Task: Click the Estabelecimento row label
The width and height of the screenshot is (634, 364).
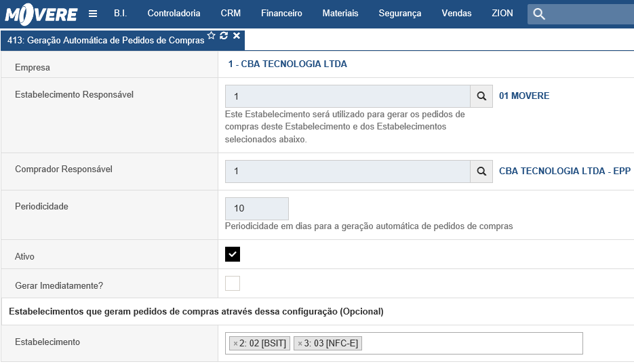Action: tap(47, 342)
